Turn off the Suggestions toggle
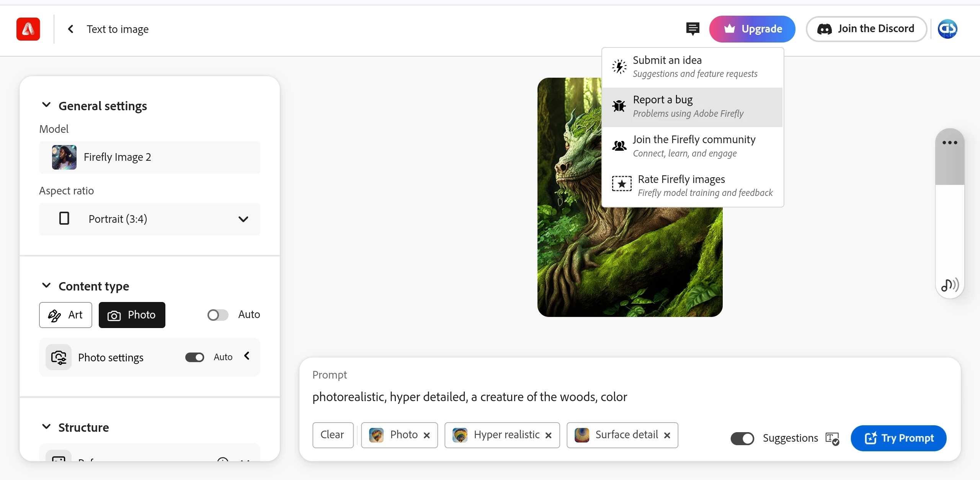980x480 pixels. [x=742, y=438]
